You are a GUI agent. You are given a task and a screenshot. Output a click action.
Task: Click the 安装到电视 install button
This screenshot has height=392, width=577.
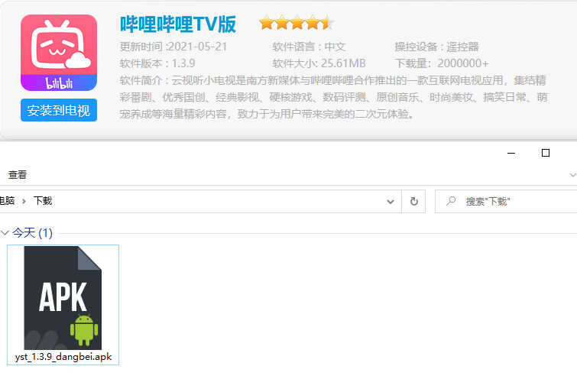click(59, 110)
